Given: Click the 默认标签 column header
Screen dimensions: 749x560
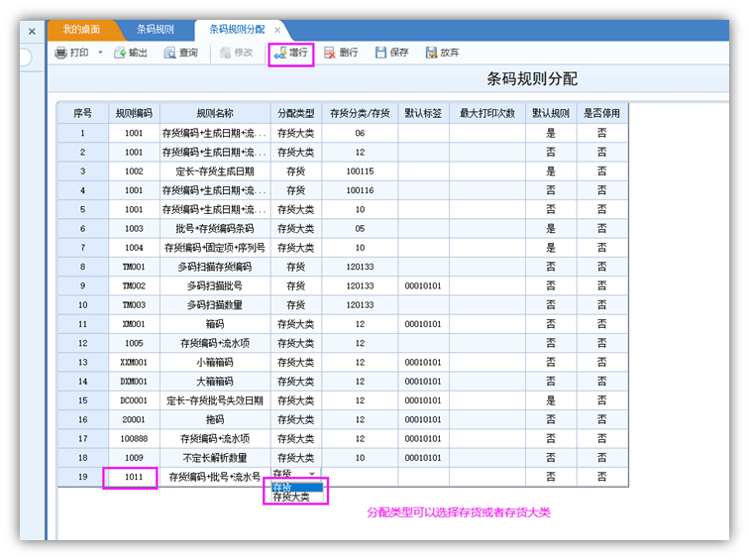Looking at the screenshot, I should (x=423, y=113).
